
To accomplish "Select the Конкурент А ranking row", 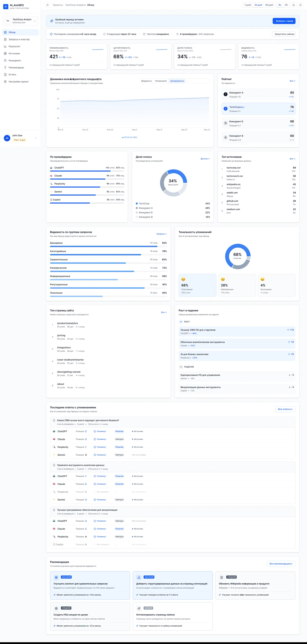I will [x=258, y=94].
